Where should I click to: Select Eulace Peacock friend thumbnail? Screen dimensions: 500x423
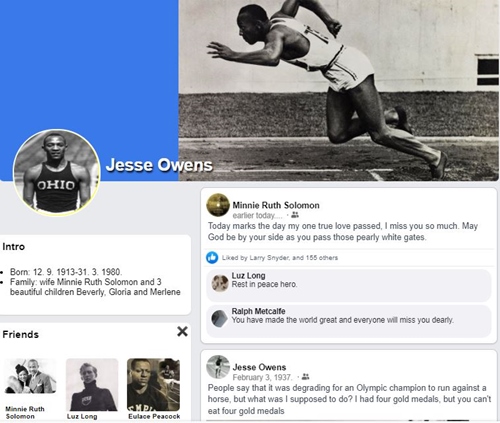click(154, 385)
